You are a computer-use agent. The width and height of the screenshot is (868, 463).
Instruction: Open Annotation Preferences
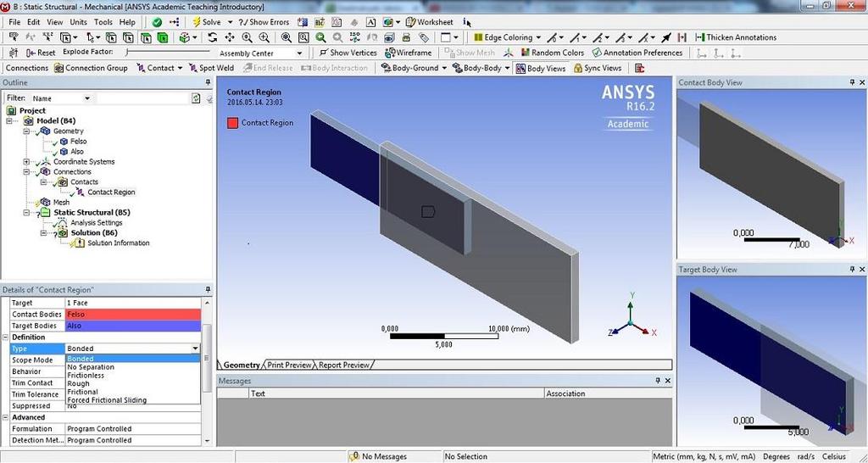[x=637, y=53]
